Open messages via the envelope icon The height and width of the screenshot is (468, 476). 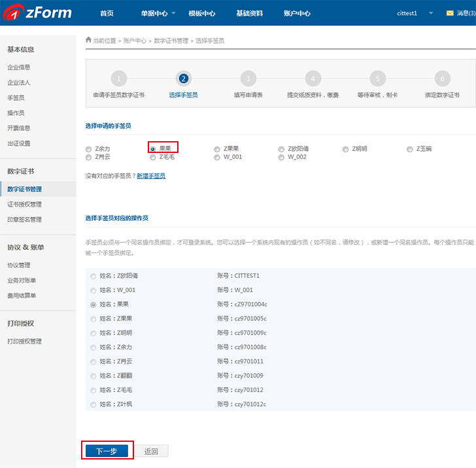[x=449, y=13]
